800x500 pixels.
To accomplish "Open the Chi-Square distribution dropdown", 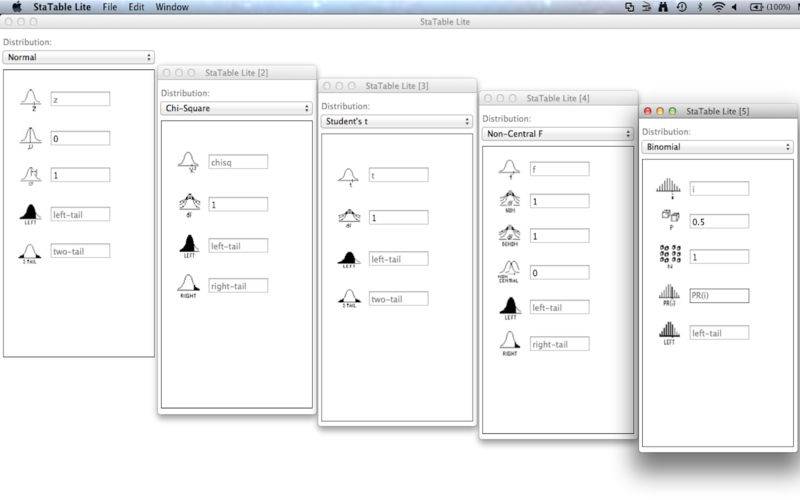I will pyautogui.click(x=236, y=108).
